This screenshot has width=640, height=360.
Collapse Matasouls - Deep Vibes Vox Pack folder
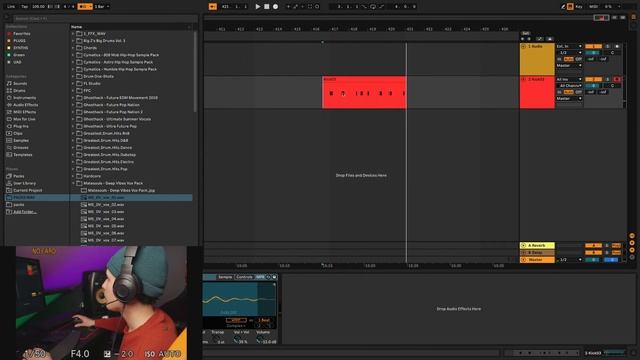tap(73, 183)
